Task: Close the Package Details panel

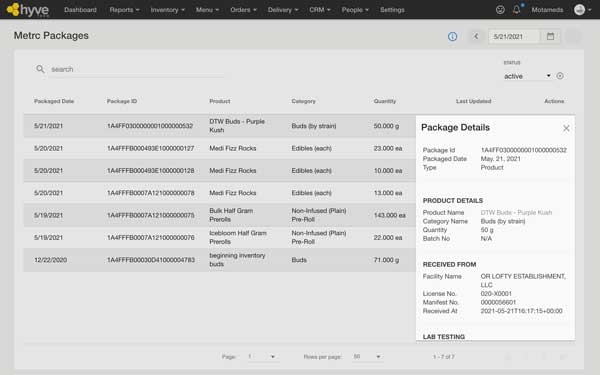Action: 566,129
